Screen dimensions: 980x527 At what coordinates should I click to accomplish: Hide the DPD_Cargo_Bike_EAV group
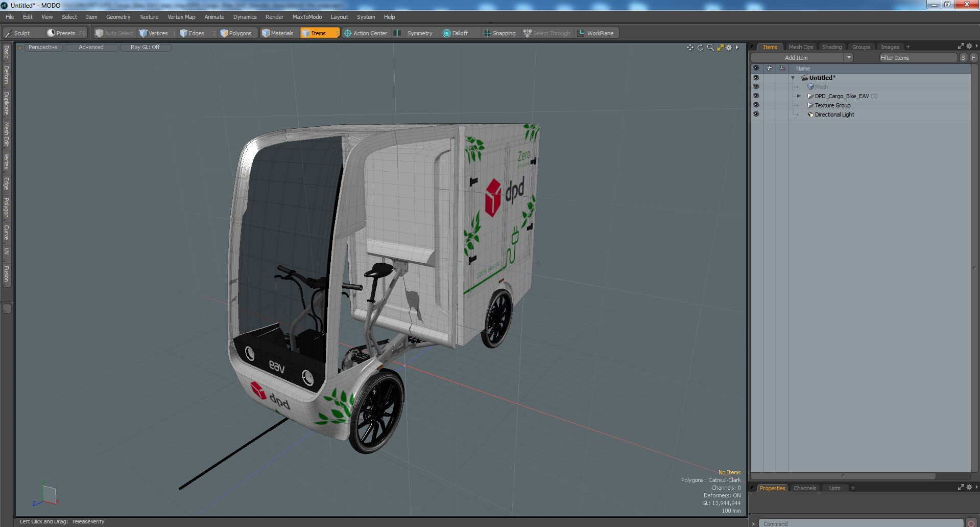756,96
